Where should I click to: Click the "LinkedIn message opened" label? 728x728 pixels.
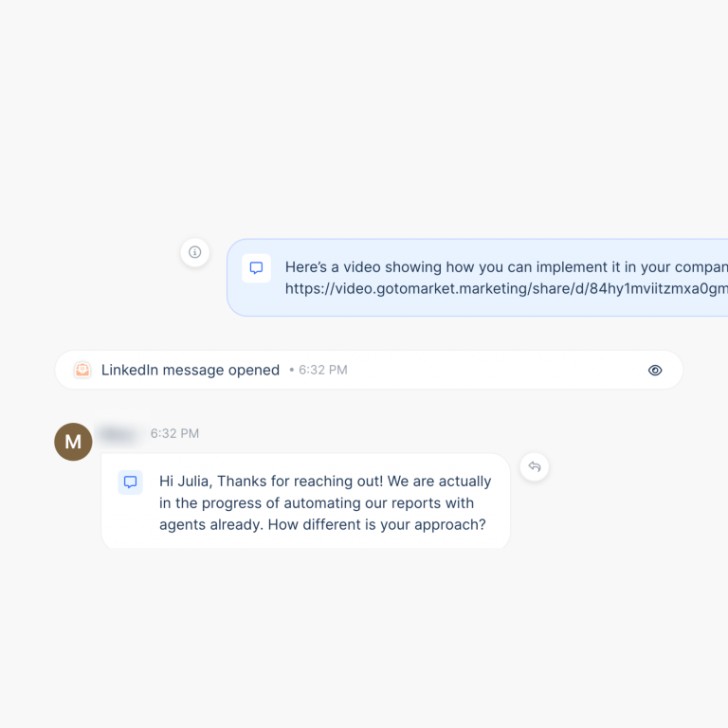(x=191, y=370)
